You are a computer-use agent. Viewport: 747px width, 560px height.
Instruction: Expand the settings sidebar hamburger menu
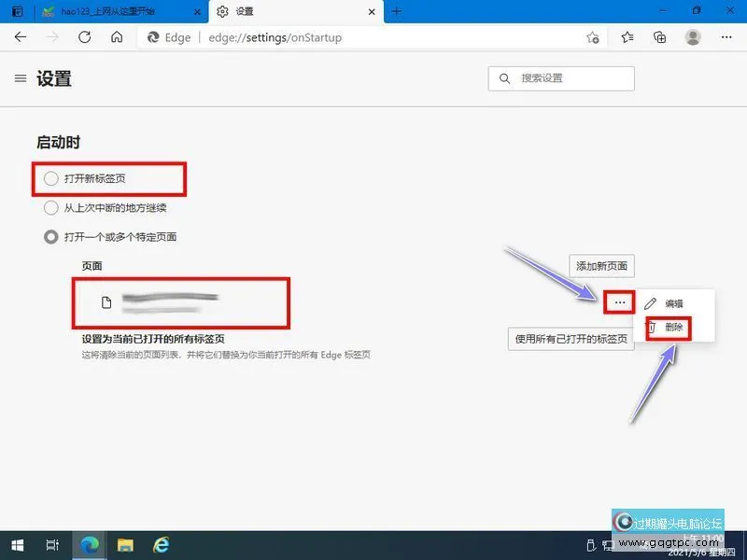tap(21, 78)
